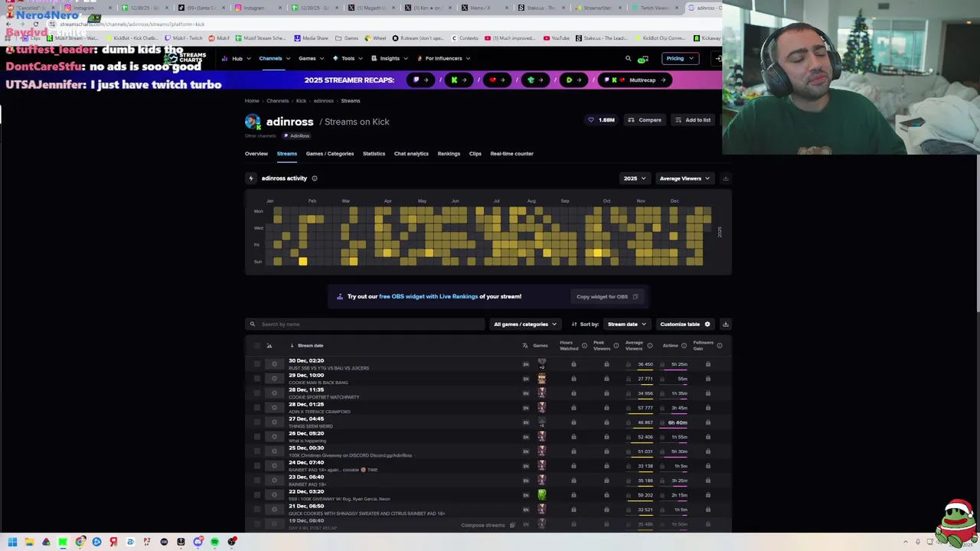Viewport: 980px width, 551px height.
Task: Download the streams table data
Action: (725, 324)
